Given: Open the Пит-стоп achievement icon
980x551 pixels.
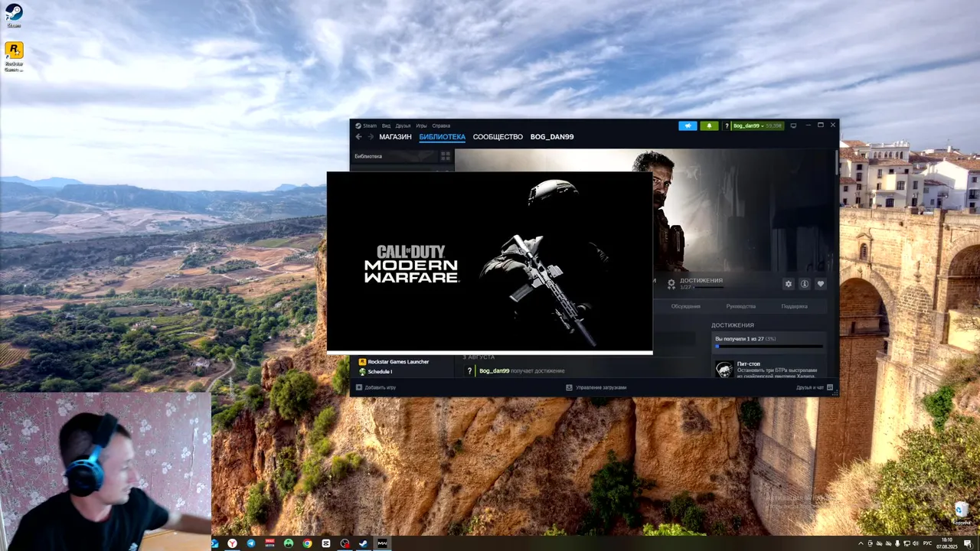Looking at the screenshot, I should pyautogui.click(x=724, y=370).
